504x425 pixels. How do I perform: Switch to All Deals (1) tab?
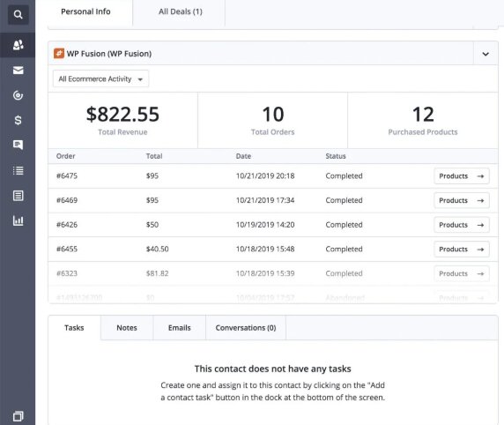click(x=181, y=11)
